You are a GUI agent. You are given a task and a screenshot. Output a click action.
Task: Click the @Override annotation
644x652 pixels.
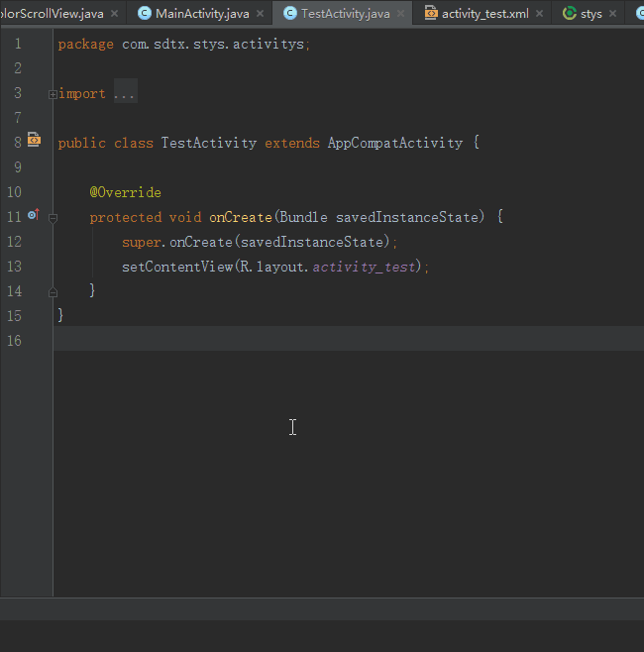[125, 192]
